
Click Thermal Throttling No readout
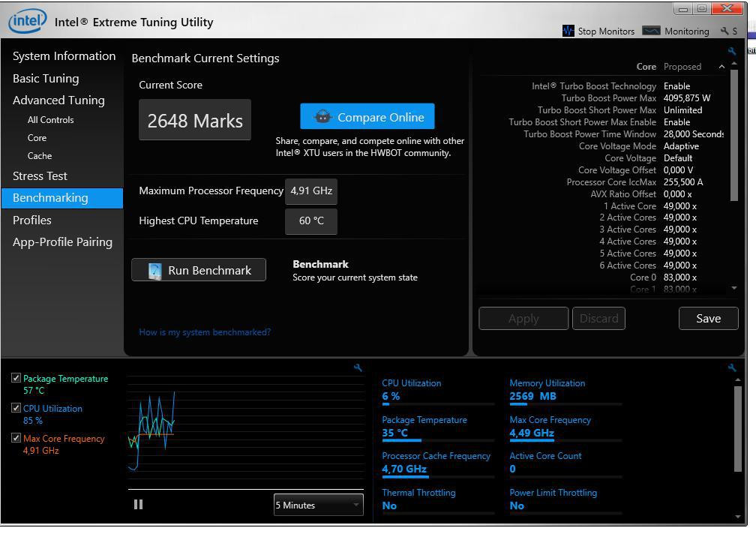point(389,505)
